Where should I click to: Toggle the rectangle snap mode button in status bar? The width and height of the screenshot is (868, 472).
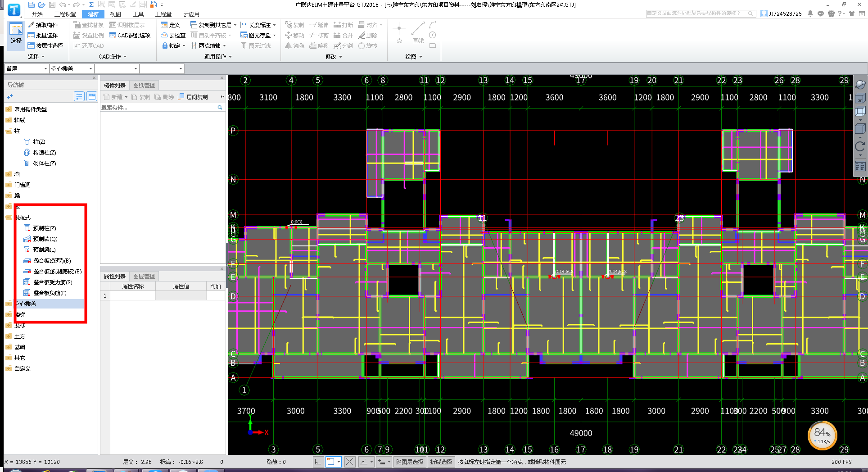pos(331,462)
